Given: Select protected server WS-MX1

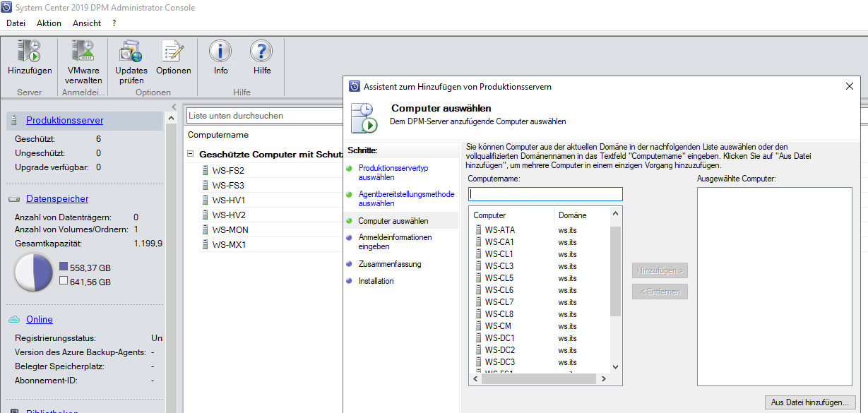Looking at the screenshot, I should click(x=229, y=245).
